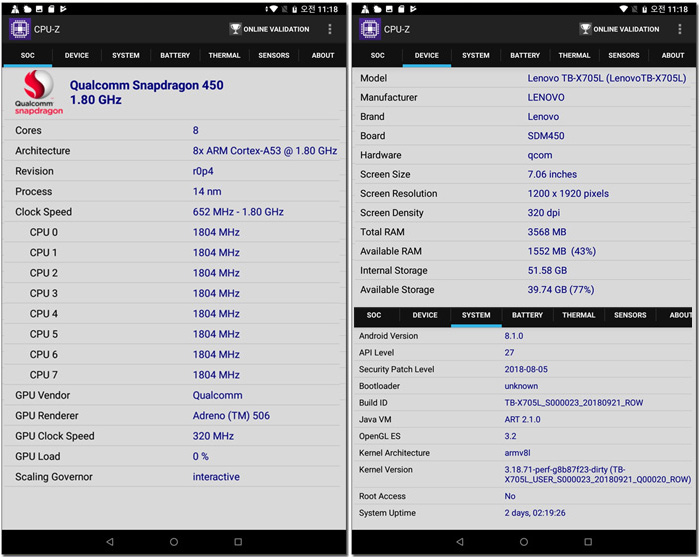Click the 'r0p4' revision value
The height and width of the screenshot is (560, 700).
[203, 171]
